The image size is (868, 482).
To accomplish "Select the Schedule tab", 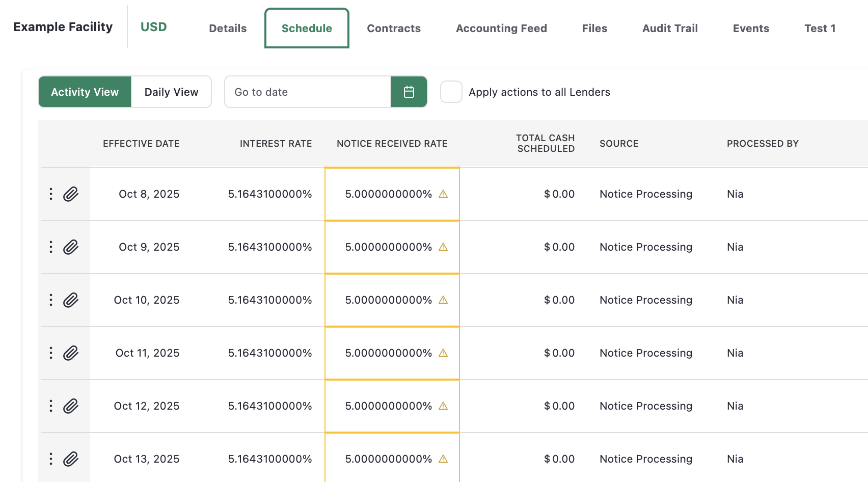I will click(x=307, y=29).
